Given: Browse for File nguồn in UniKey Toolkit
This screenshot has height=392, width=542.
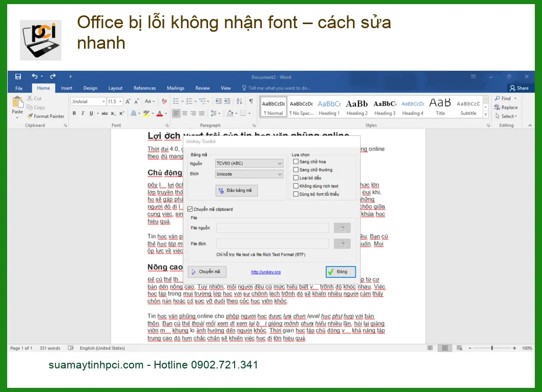Looking at the screenshot, I should [342, 228].
